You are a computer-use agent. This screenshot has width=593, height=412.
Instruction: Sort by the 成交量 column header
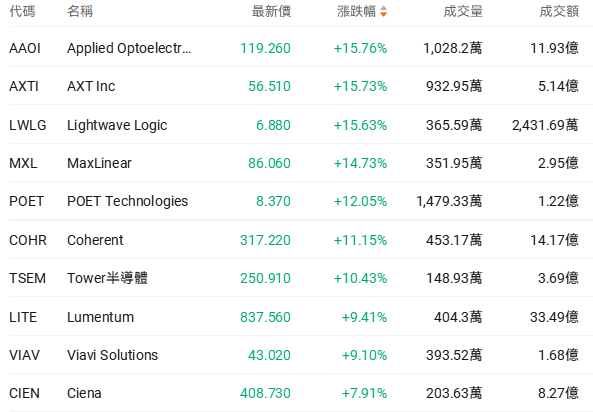pos(463,11)
